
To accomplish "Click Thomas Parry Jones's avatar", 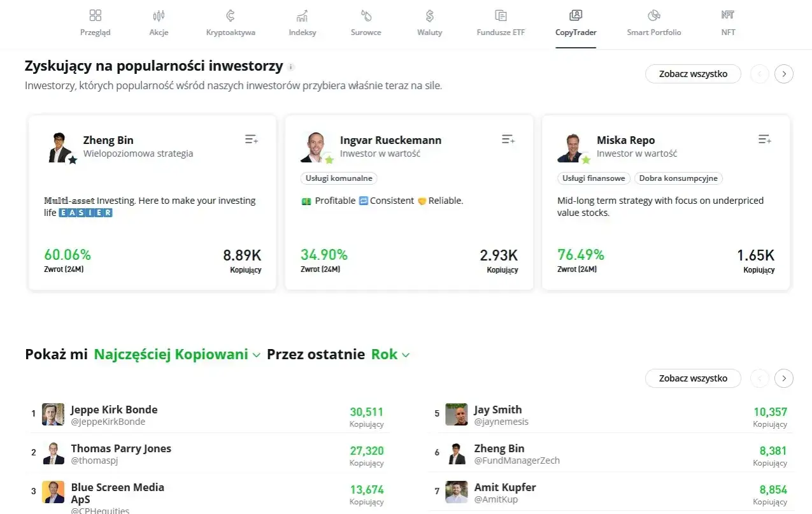I will click(x=53, y=453).
